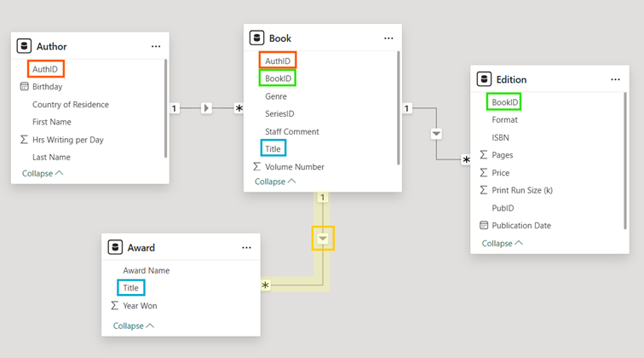Image resolution: width=644 pixels, height=358 pixels.
Task: Select Title field in Award table
Action: point(130,288)
